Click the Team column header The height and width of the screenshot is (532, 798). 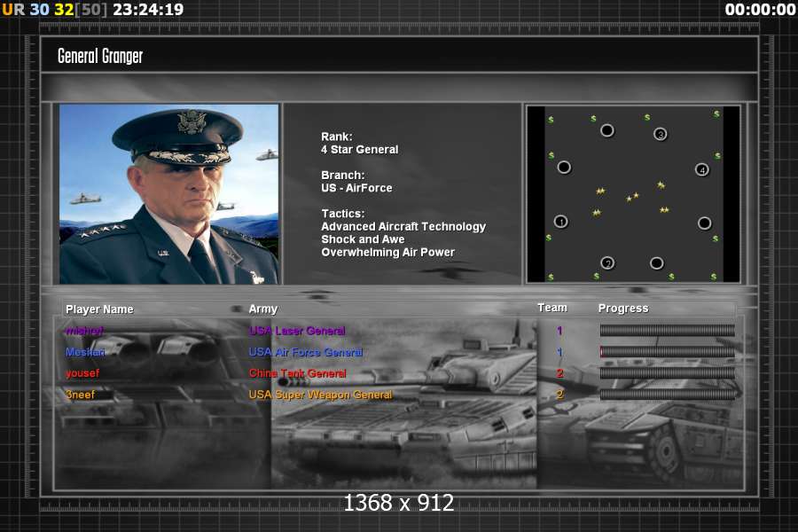pyautogui.click(x=552, y=308)
